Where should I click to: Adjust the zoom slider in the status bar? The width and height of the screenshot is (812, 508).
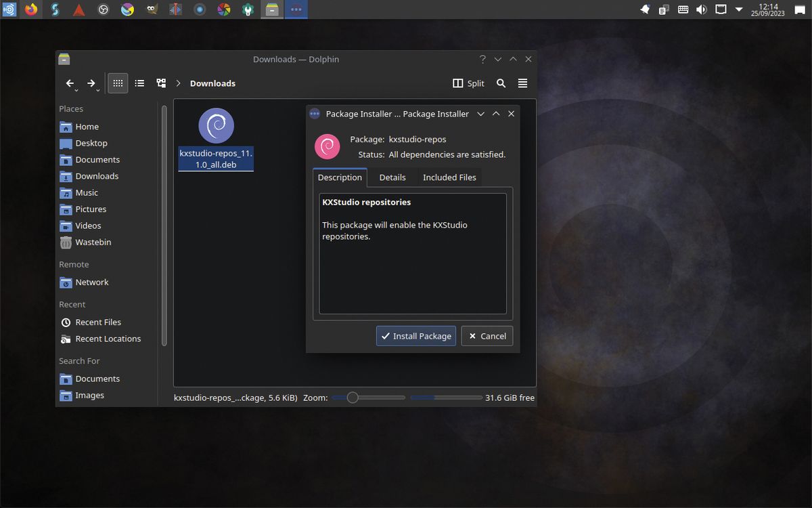[x=353, y=398]
